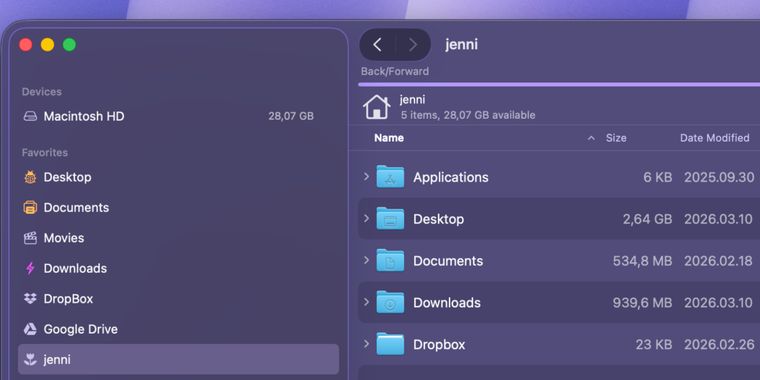This screenshot has height=380, width=760.
Task: Click the 939,6 MB size value
Action: coord(642,303)
